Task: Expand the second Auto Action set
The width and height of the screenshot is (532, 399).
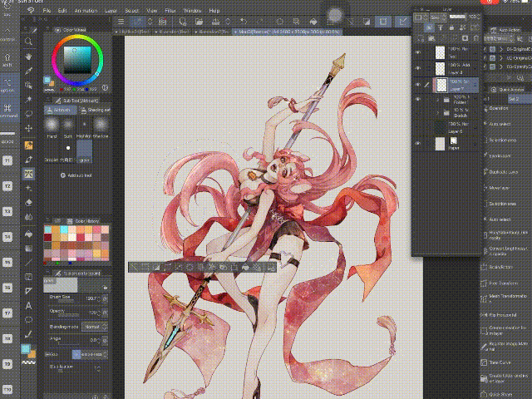Action: [x=501, y=58]
